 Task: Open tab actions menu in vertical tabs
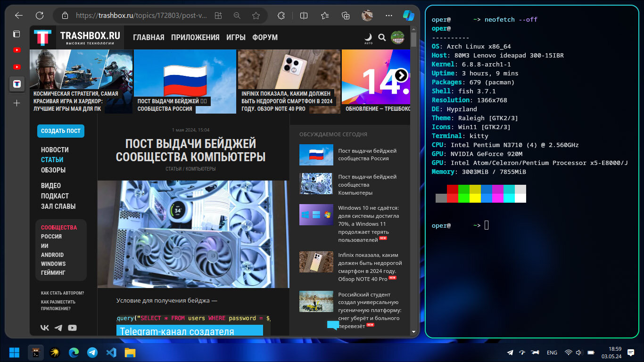[17, 34]
